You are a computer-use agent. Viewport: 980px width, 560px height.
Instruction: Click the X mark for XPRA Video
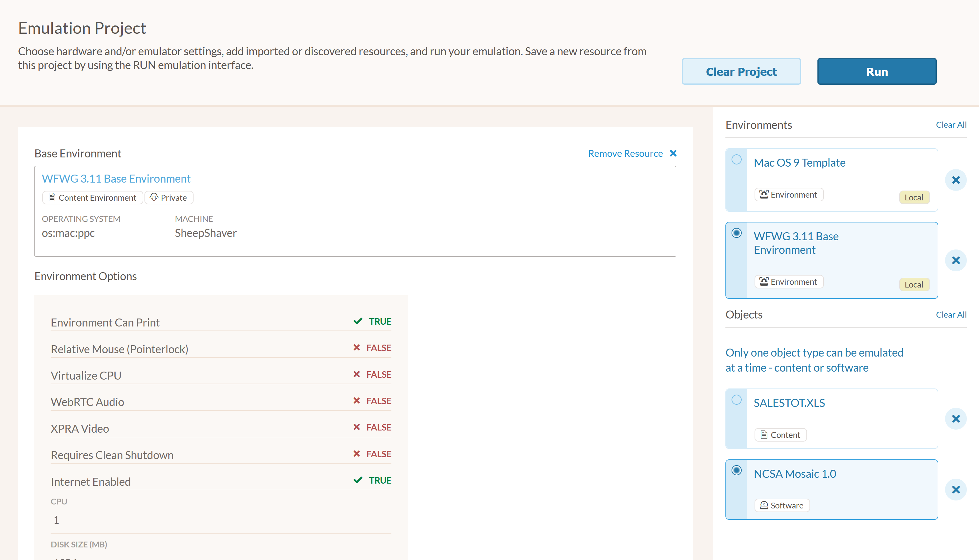pyautogui.click(x=356, y=427)
